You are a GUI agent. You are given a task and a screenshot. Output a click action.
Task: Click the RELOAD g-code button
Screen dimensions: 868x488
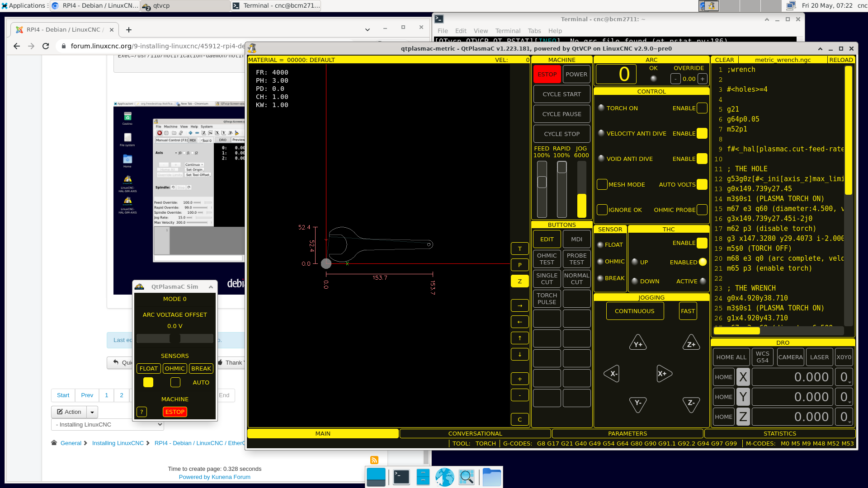tap(841, 60)
